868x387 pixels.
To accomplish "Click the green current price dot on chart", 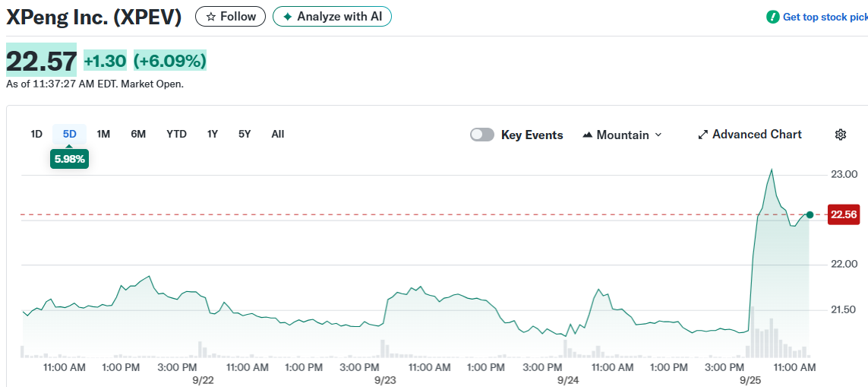I will [810, 214].
